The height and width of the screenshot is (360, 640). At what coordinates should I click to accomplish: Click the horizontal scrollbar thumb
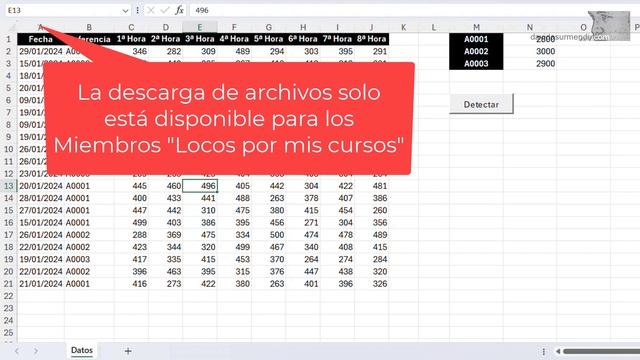pos(601,351)
